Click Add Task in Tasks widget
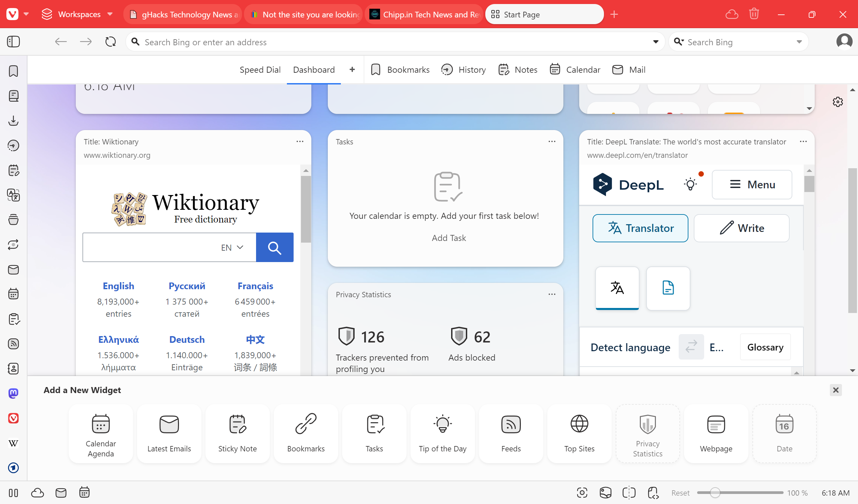 point(448,238)
